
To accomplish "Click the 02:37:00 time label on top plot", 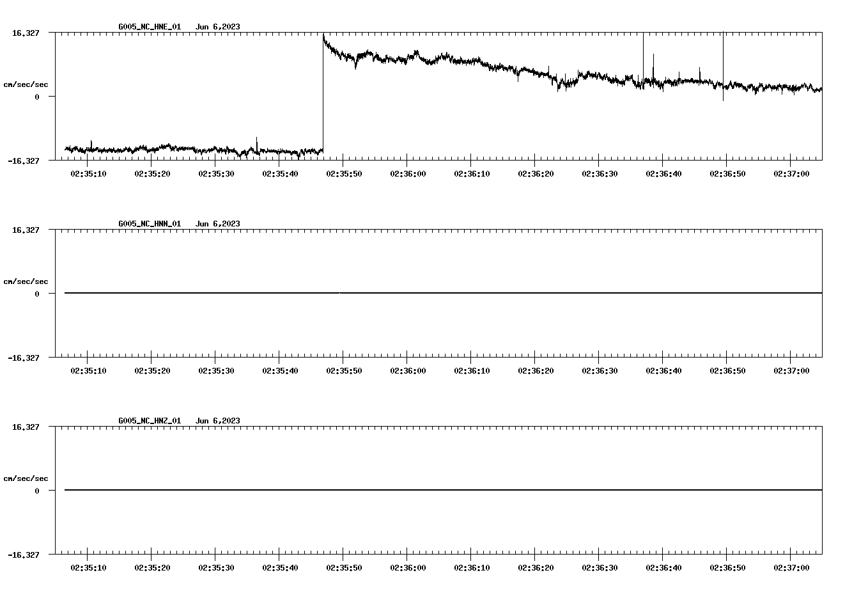I will click(791, 172).
